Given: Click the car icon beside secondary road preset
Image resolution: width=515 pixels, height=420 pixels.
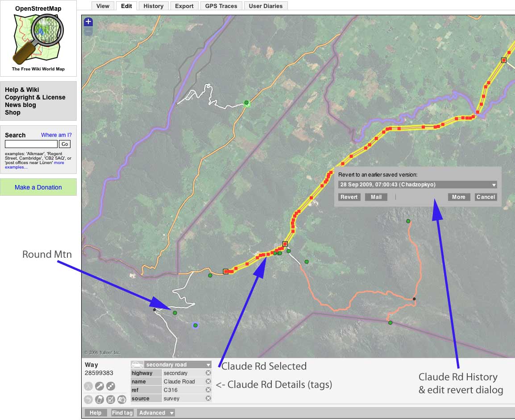Looking at the screenshot, I should [x=137, y=365].
